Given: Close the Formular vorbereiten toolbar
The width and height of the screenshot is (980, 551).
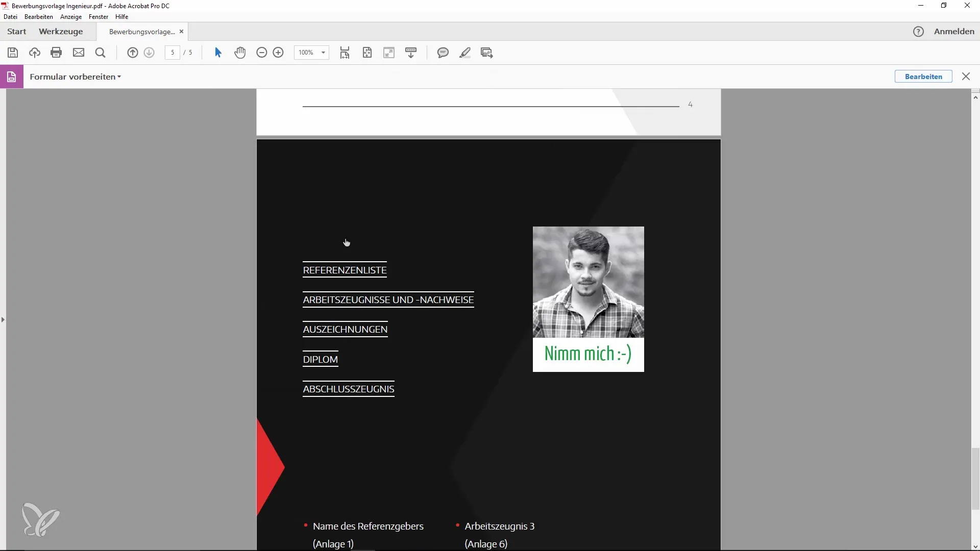Looking at the screenshot, I should coord(966,77).
